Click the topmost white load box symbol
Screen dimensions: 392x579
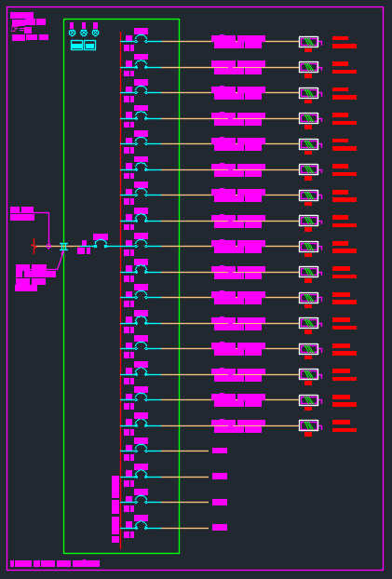point(308,42)
